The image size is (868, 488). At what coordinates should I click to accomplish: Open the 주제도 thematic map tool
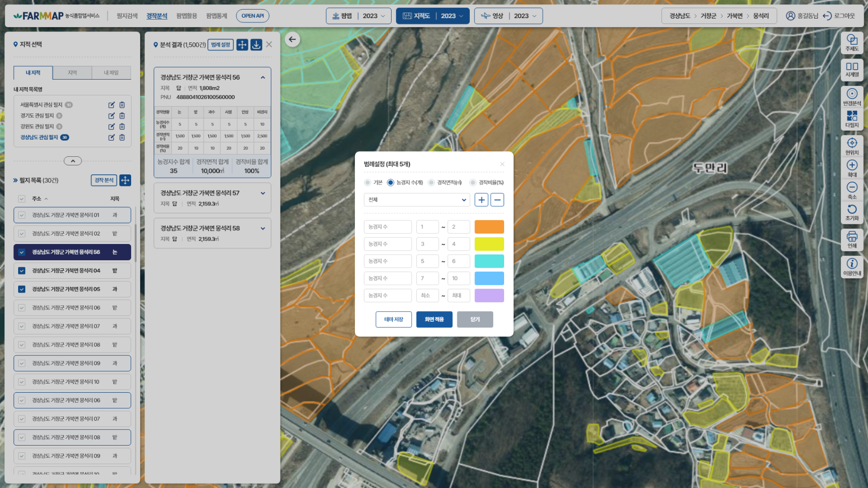pyautogui.click(x=852, y=42)
